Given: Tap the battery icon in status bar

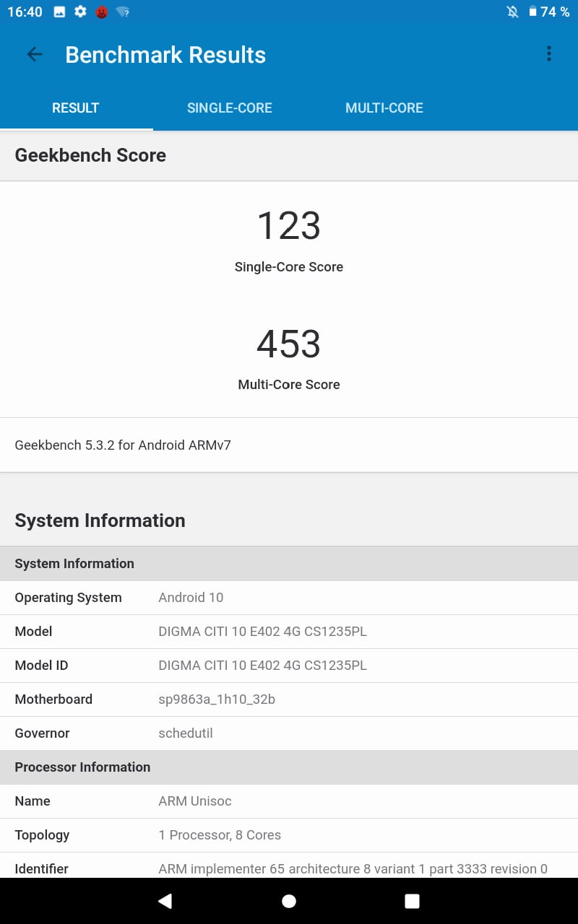Looking at the screenshot, I should (x=532, y=12).
